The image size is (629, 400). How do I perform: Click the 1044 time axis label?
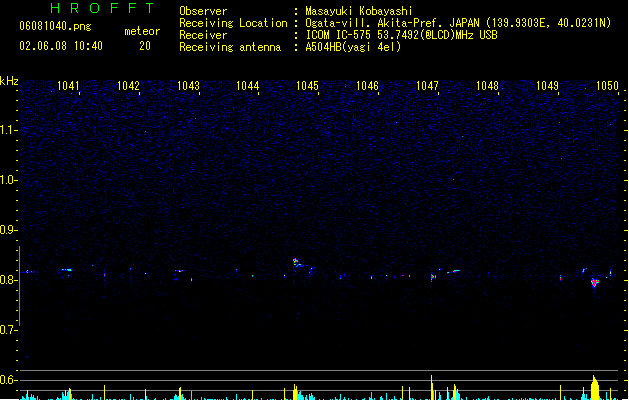[x=248, y=85]
